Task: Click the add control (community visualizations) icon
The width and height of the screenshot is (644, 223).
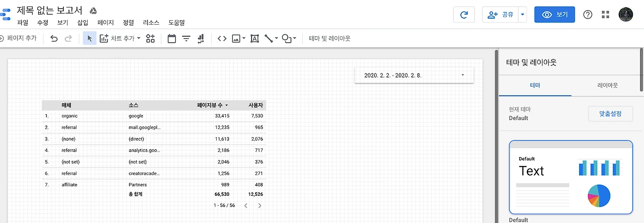Action: click(150, 38)
